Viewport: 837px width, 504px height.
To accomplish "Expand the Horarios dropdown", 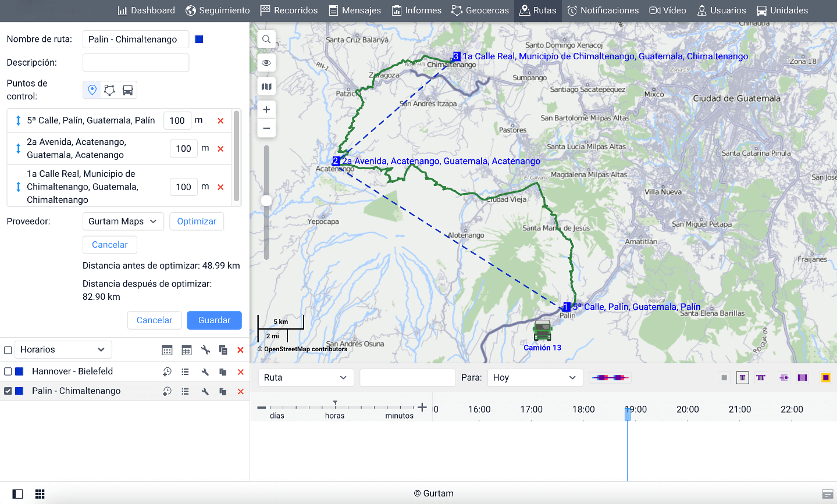I will coord(63,349).
